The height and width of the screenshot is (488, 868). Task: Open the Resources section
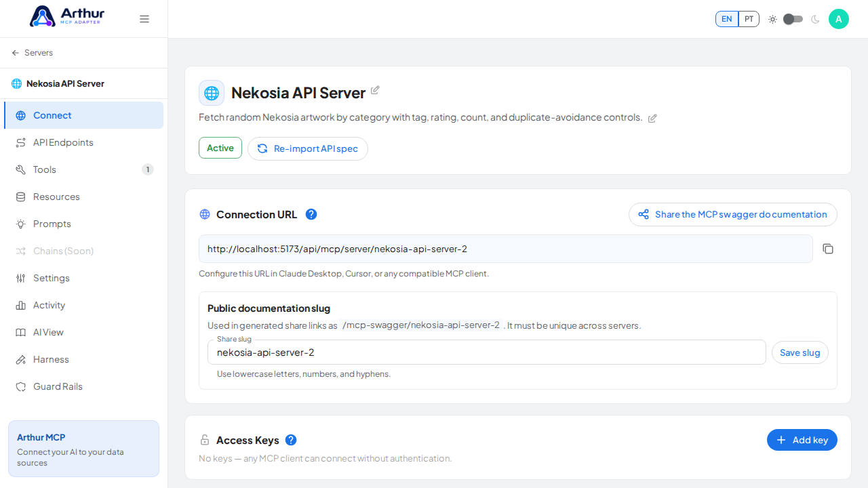coord(83,197)
